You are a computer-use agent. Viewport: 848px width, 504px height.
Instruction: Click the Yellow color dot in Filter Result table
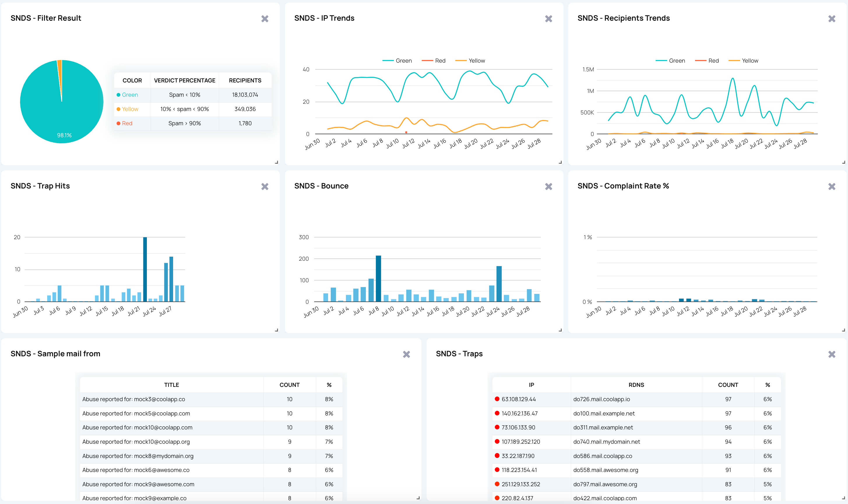tap(119, 109)
